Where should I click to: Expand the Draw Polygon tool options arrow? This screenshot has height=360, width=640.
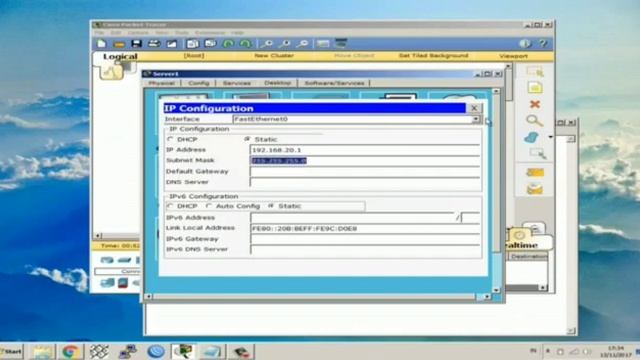[550, 137]
